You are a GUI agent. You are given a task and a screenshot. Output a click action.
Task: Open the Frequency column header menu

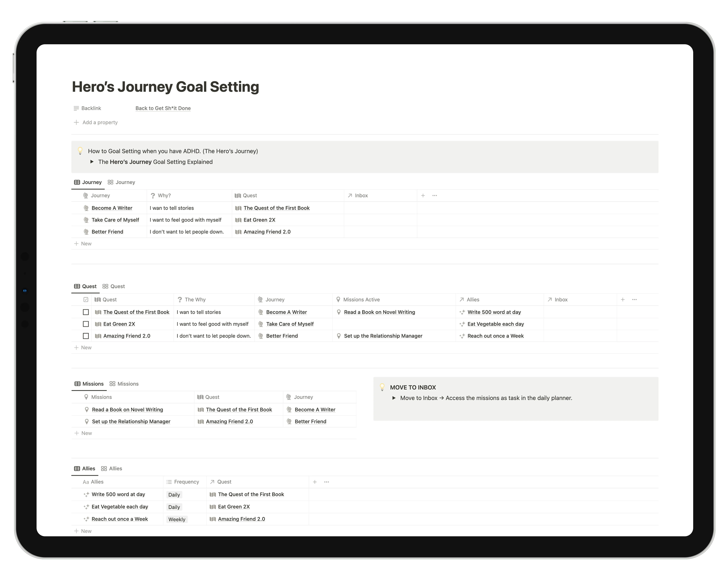pos(186,482)
